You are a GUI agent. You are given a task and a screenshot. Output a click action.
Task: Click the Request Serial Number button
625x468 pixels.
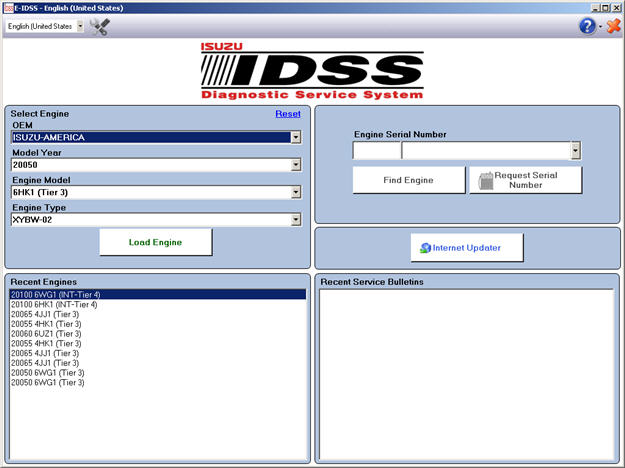point(525,180)
